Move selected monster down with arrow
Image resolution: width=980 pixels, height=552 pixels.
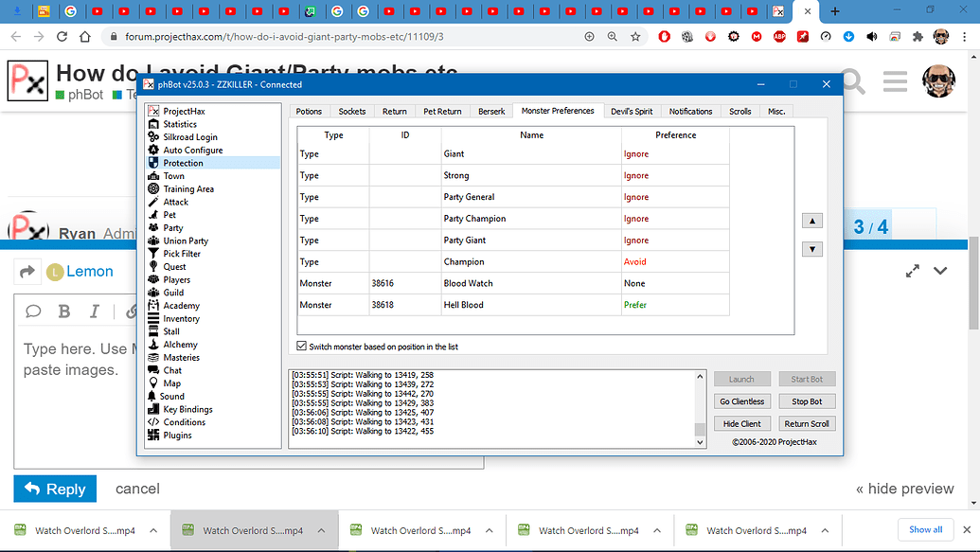pyautogui.click(x=811, y=249)
